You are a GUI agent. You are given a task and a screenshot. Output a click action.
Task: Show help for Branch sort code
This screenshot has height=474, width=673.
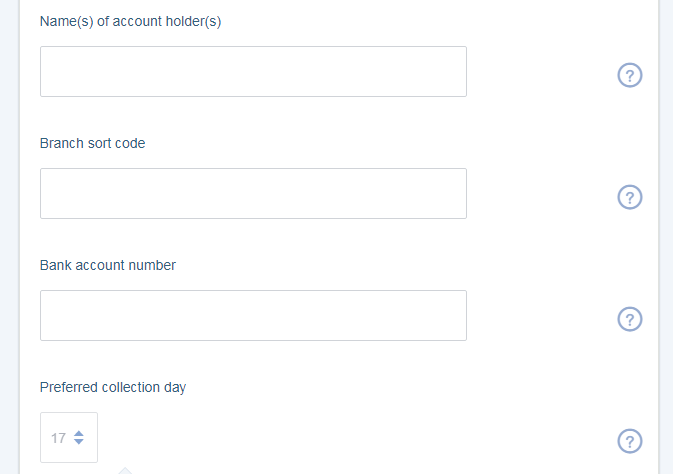coord(630,197)
